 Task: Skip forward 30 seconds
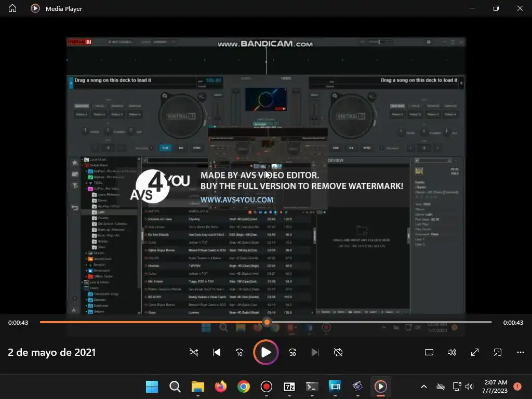[292, 352]
